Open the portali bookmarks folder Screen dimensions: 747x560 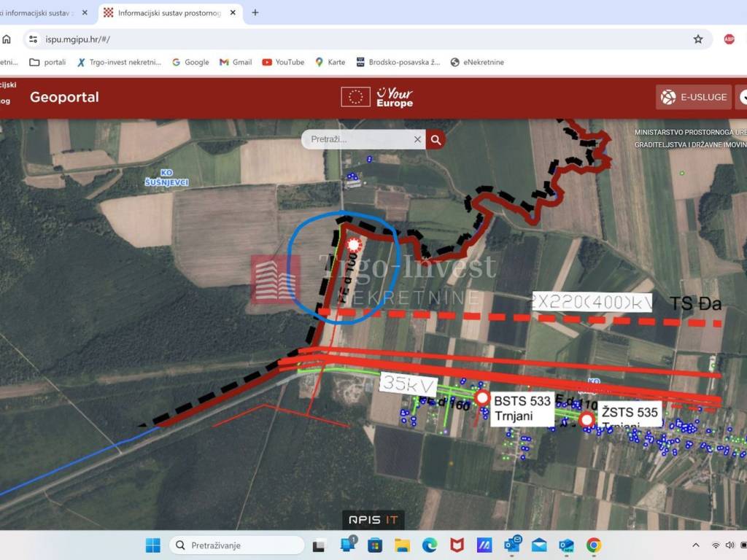pyautogui.click(x=47, y=62)
